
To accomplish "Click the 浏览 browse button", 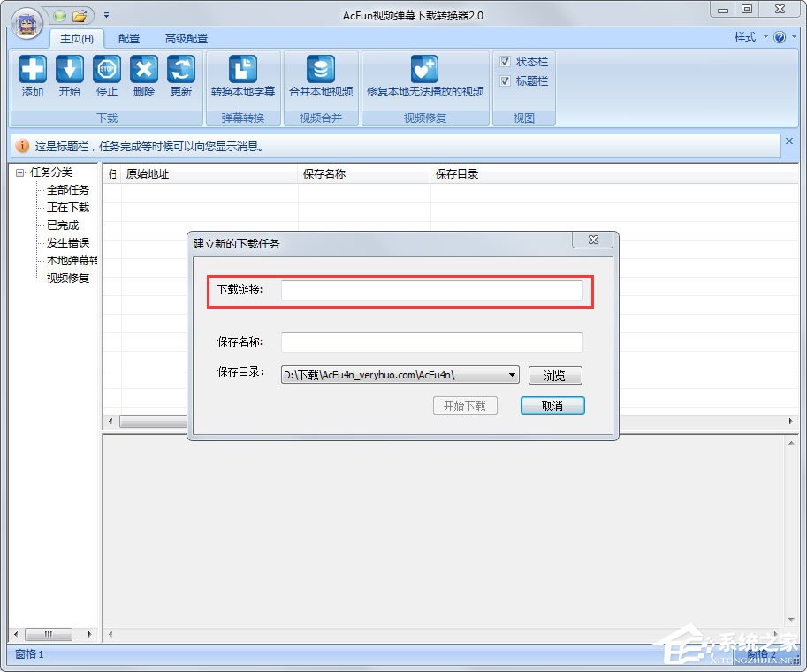I will point(555,376).
